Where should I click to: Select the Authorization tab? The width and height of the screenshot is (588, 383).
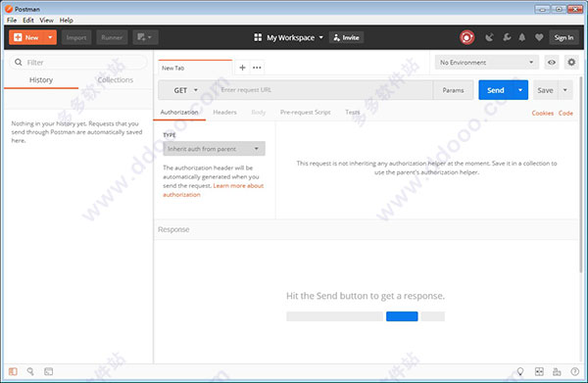179,112
